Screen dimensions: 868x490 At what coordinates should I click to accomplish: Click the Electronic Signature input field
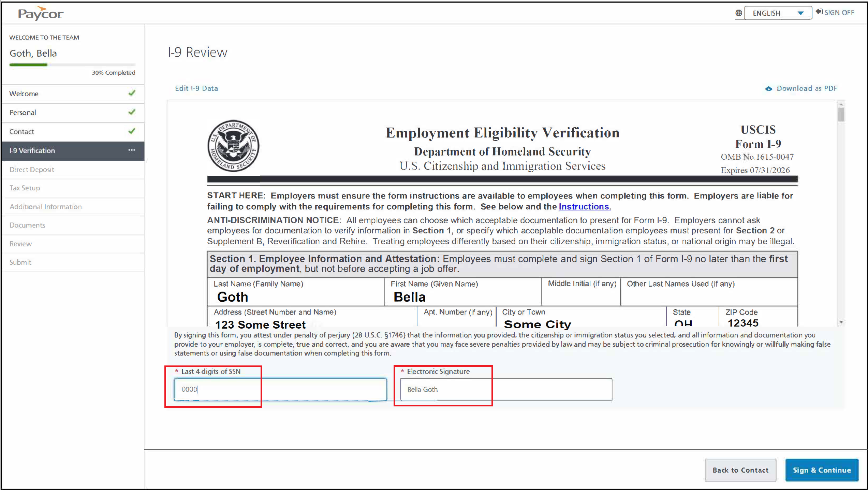pos(506,389)
